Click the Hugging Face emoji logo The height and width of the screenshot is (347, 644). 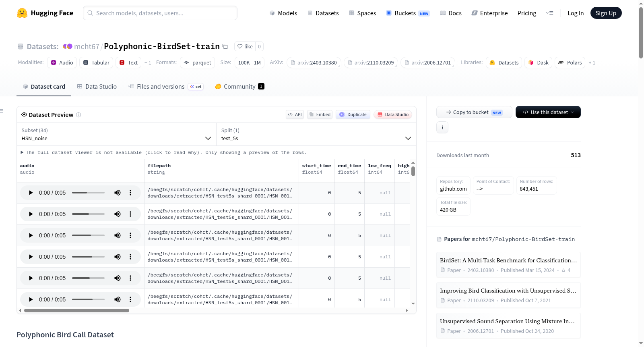[22, 13]
